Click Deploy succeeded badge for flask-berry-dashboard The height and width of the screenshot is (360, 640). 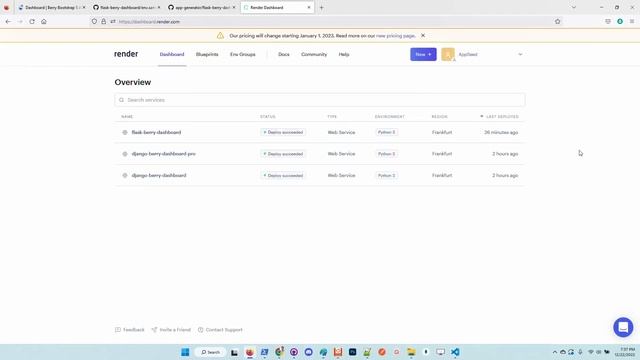point(283,132)
